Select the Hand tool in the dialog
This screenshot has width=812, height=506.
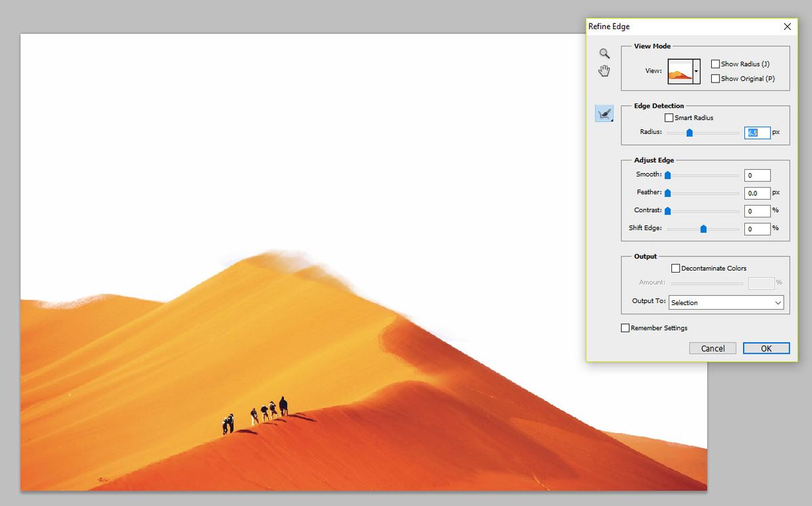click(604, 70)
